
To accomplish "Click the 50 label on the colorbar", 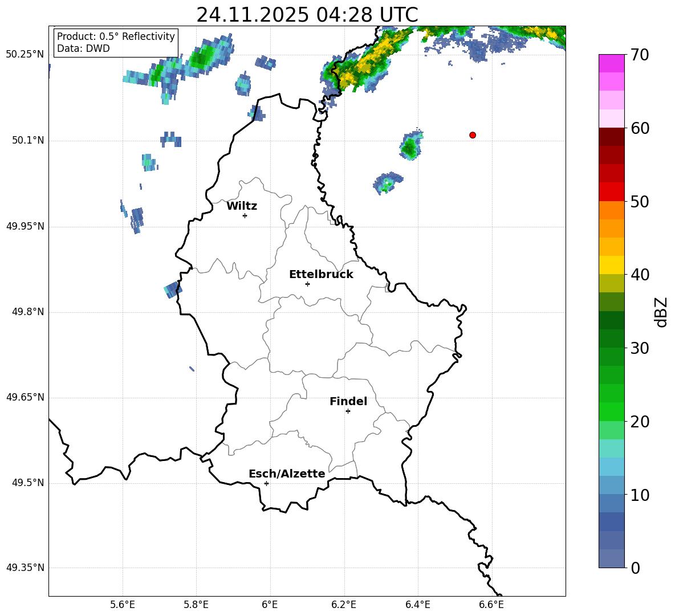I will 640,201.
